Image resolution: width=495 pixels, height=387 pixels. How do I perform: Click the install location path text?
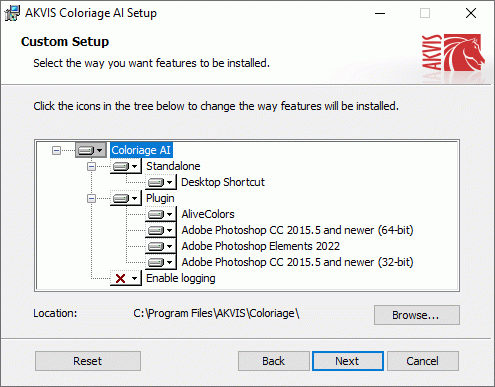(216, 313)
